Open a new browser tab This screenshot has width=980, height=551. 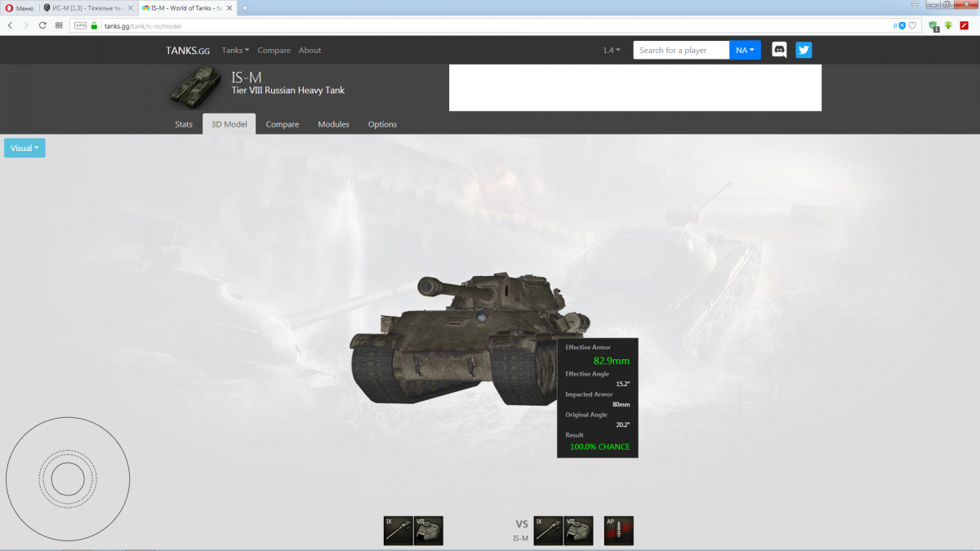(245, 7)
